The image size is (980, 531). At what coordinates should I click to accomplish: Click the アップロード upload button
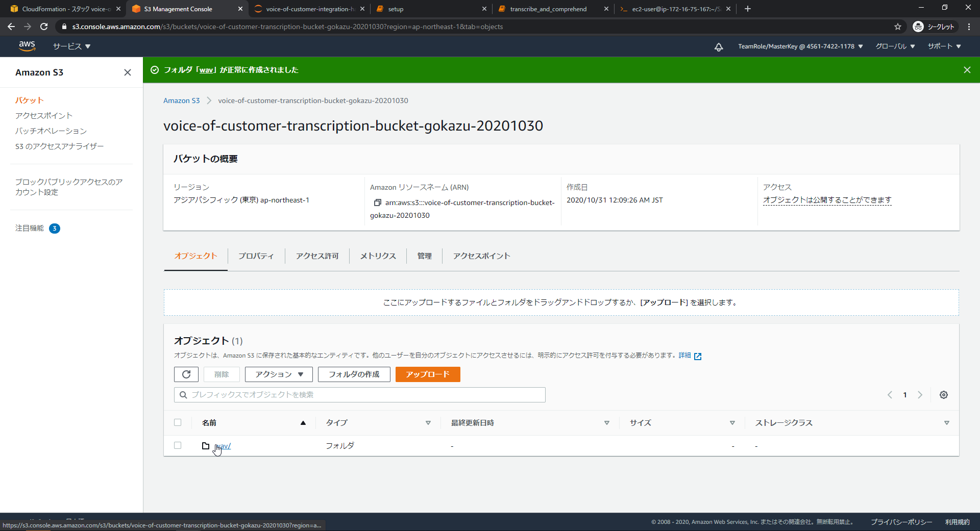coord(428,374)
